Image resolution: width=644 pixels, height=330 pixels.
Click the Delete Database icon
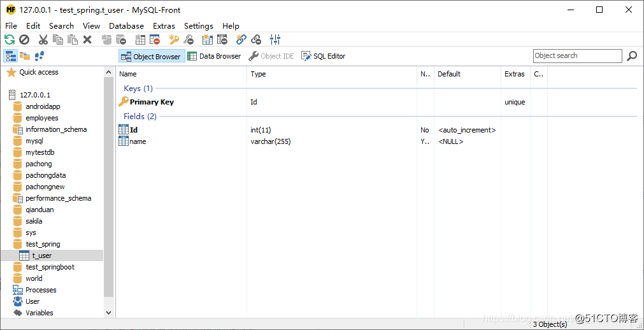[121, 39]
